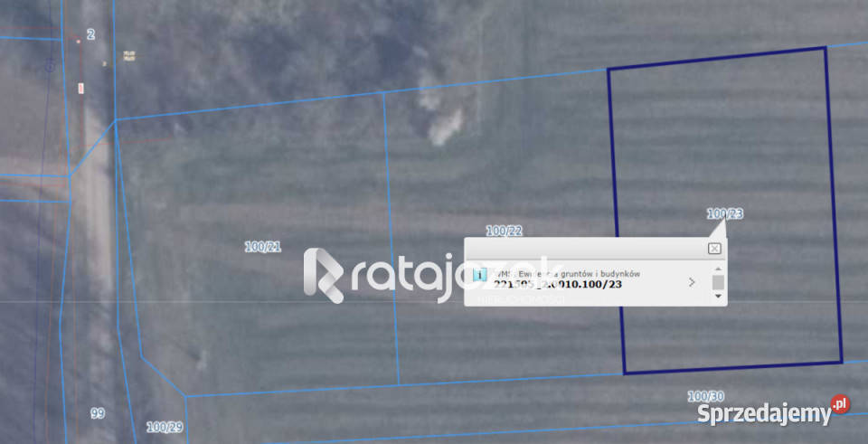Image resolution: width=868 pixels, height=444 pixels.
Task: Click the parcel 2 label near road
Action: (x=90, y=34)
